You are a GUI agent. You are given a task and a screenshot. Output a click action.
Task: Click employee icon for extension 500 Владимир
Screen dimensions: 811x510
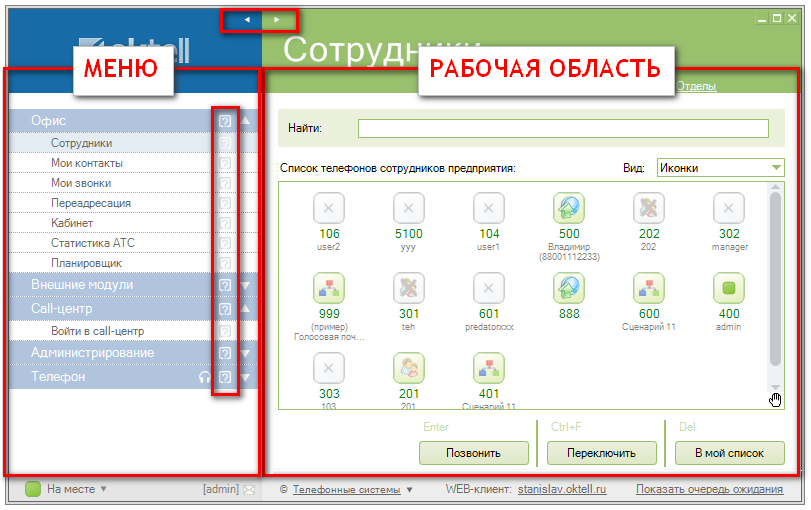[x=568, y=208]
